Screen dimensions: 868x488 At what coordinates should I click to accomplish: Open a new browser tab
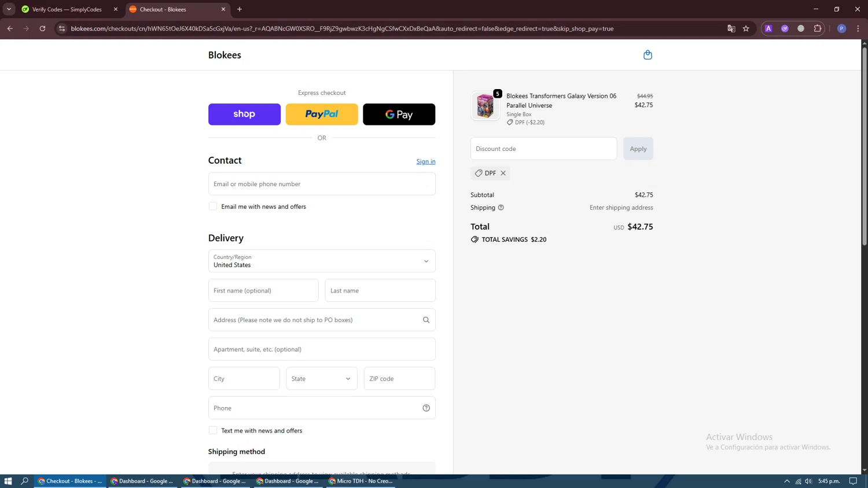click(x=240, y=9)
